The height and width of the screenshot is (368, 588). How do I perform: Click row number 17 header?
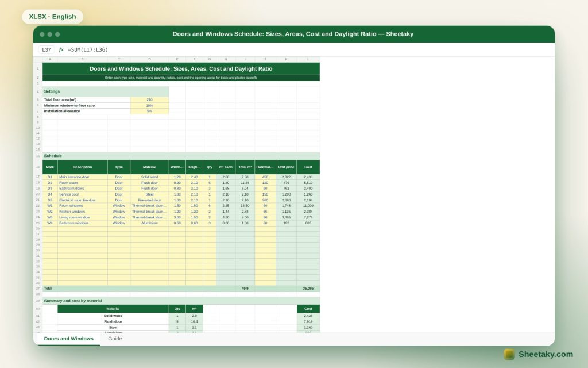(x=37, y=177)
